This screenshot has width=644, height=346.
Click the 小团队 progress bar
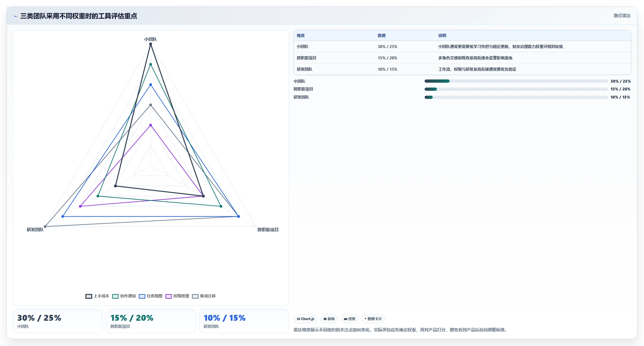point(516,81)
